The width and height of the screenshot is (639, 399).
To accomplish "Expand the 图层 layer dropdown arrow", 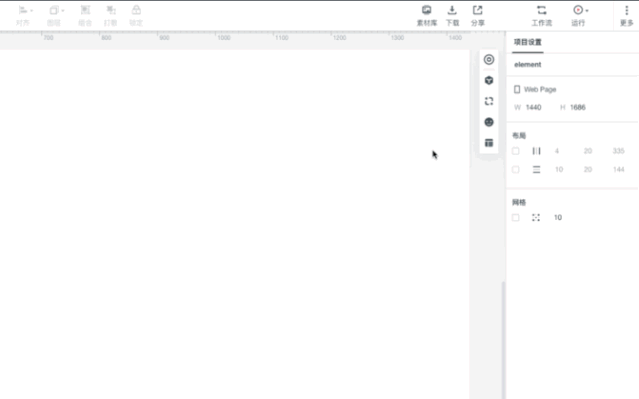I will tap(63, 11).
